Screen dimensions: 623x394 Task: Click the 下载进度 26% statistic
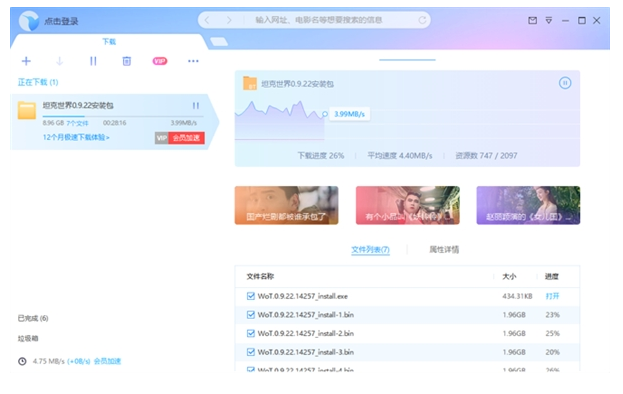(321, 156)
